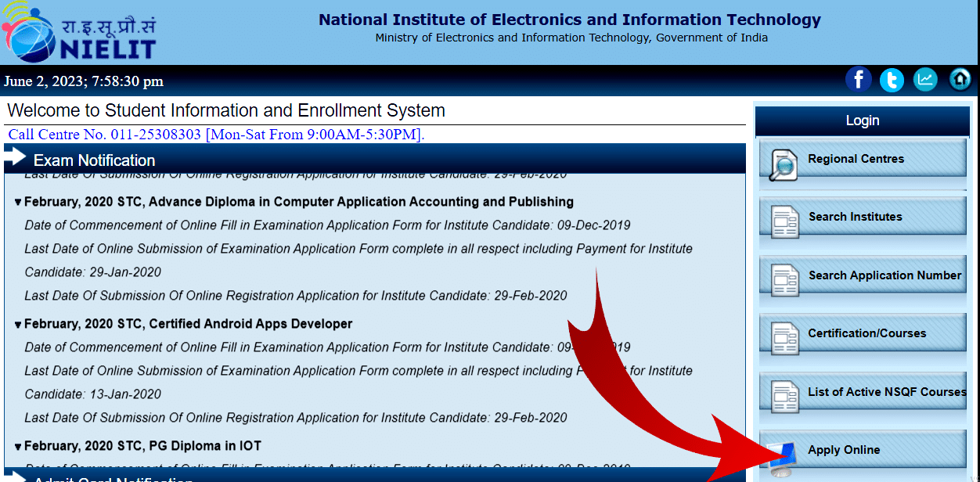
Task: Click the Certification/Courses document icon
Action: [x=784, y=338]
